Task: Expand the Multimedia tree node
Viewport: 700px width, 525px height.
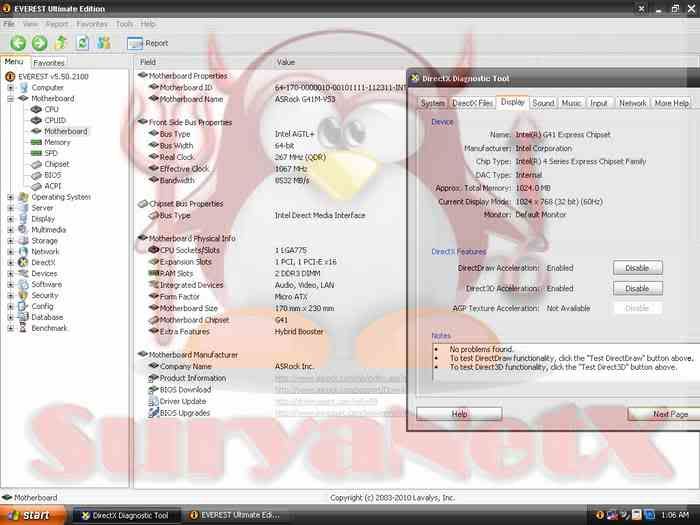Action: (10, 229)
